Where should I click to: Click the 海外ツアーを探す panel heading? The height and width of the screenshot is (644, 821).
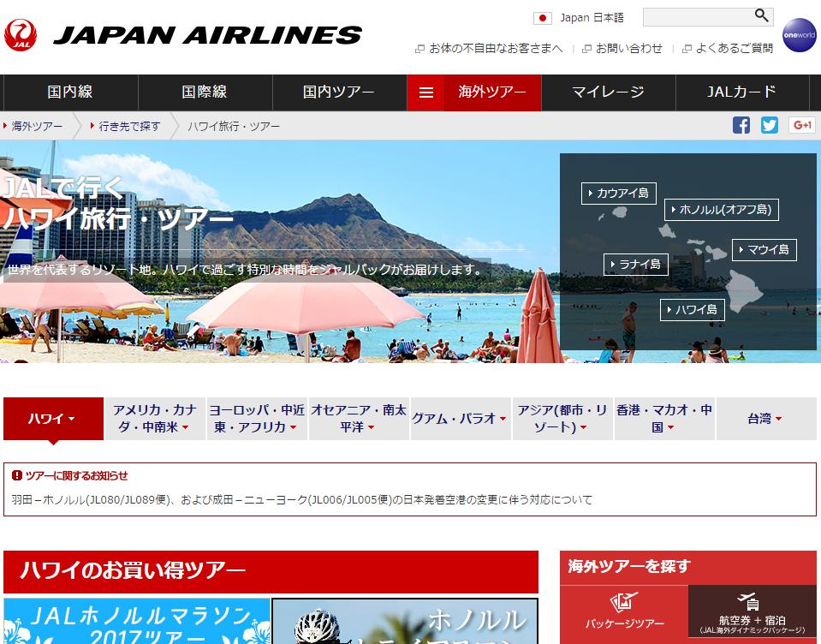click(629, 567)
